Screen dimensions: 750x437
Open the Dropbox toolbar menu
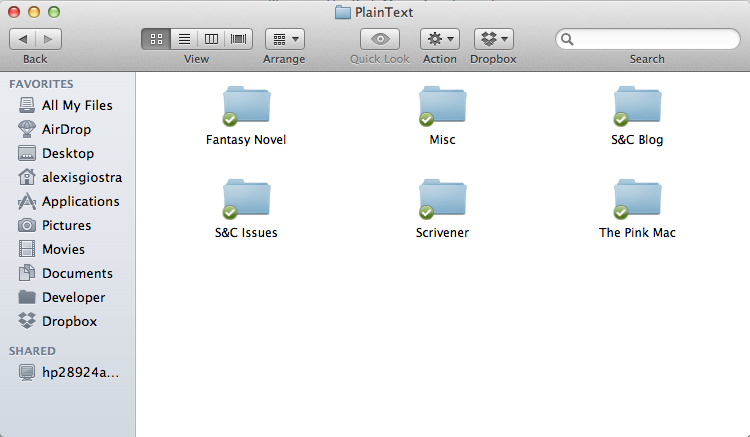click(494, 39)
